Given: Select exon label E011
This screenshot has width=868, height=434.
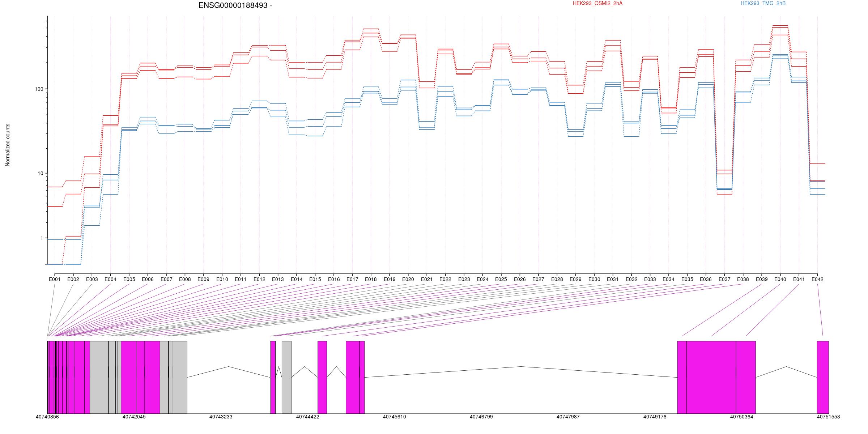Looking at the screenshot, I should (x=241, y=279).
